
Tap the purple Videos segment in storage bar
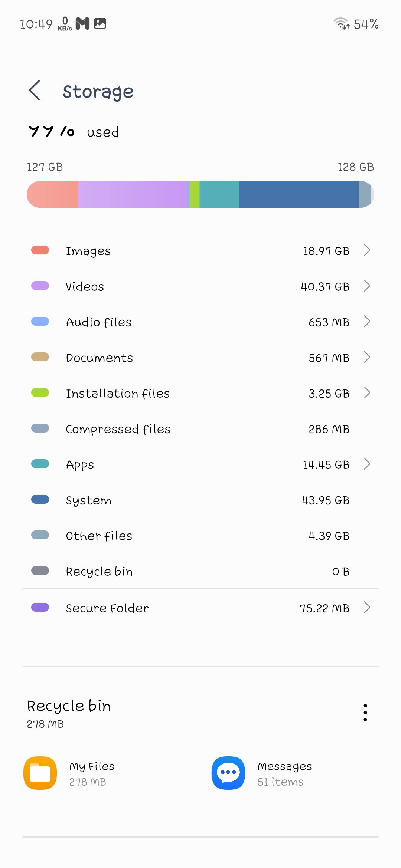click(133, 194)
